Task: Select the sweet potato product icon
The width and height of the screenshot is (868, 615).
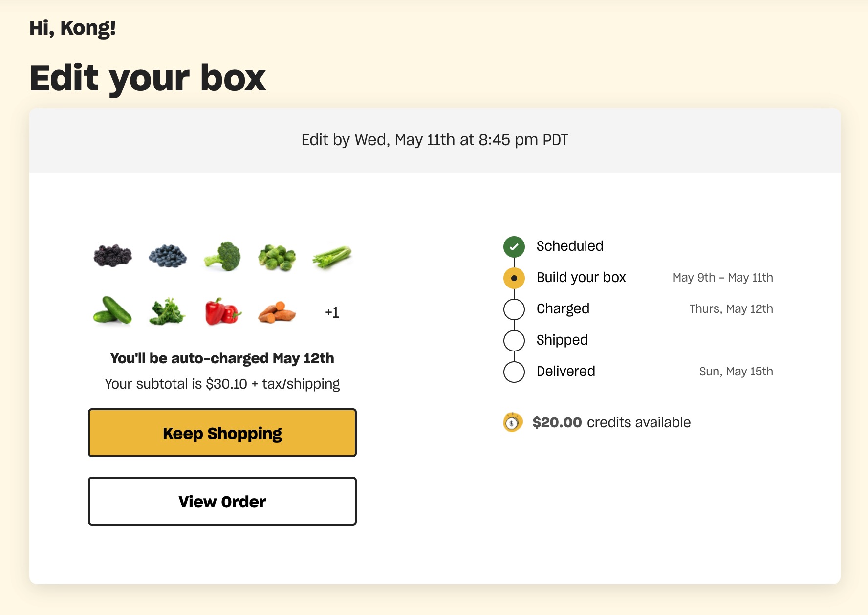Action: 277,312
